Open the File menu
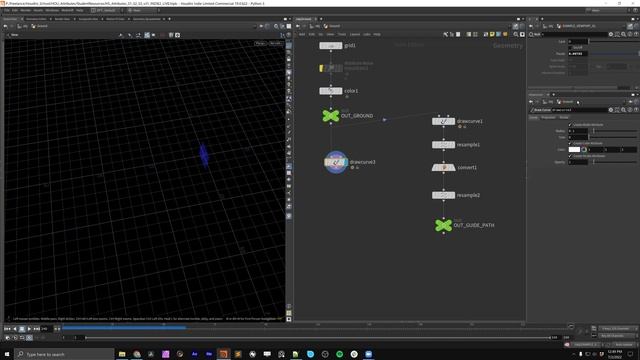The image size is (640, 360). point(7,10)
